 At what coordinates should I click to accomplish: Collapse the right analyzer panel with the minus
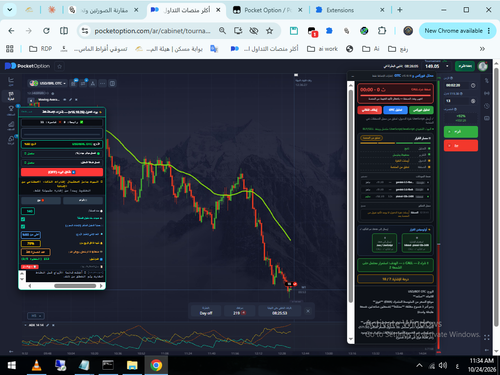pyautogui.click(x=353, y=76)
